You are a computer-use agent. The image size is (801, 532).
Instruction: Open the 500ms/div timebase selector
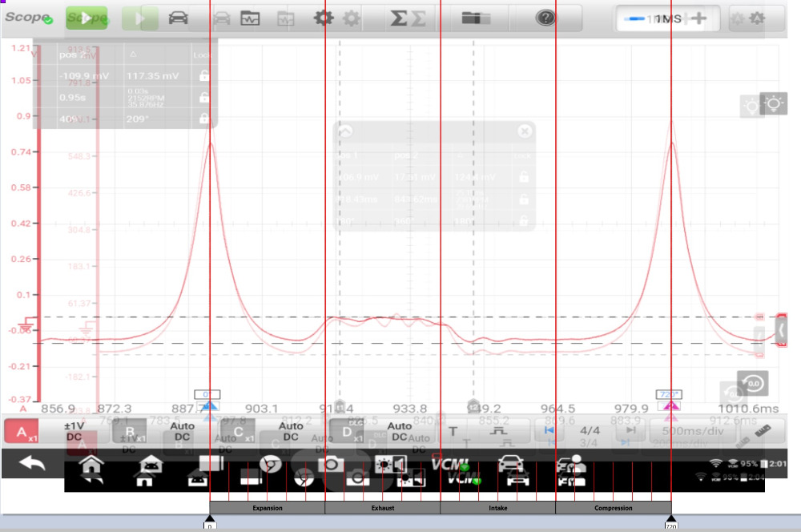(693, 431)
